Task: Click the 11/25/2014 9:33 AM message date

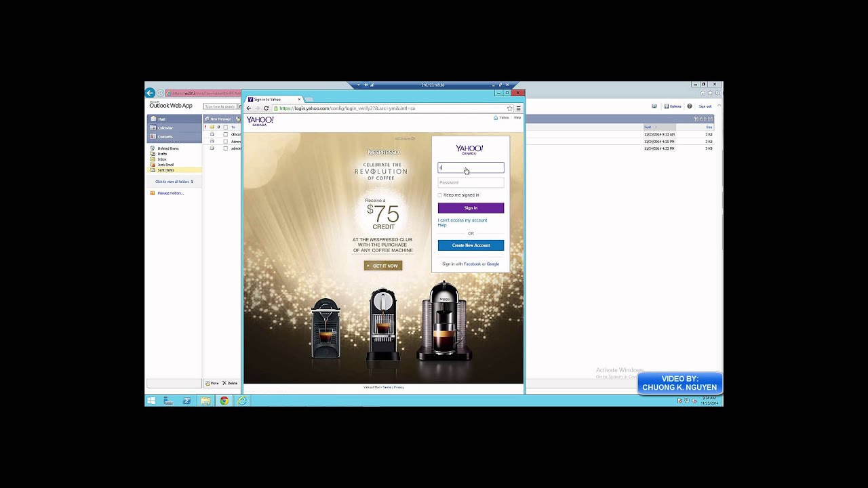Action: [x=659, y=134]
